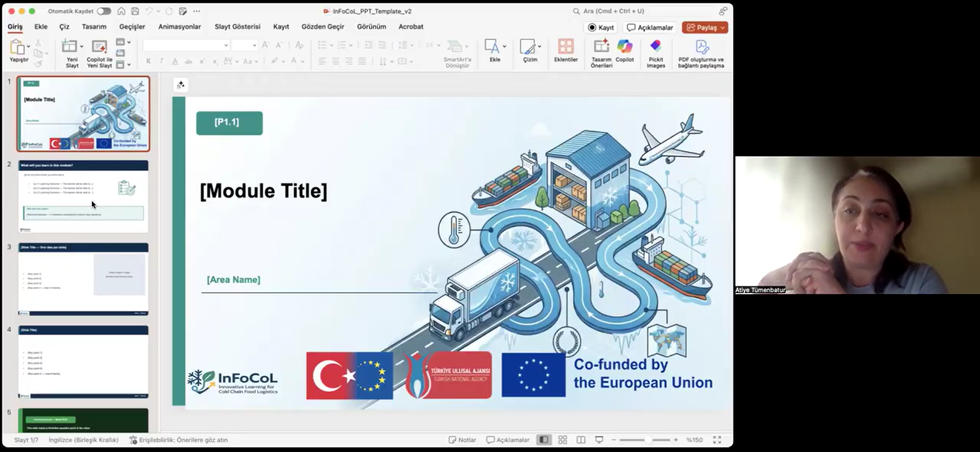
Task: Click the Ekle text box icon
Action: (491, 46)
